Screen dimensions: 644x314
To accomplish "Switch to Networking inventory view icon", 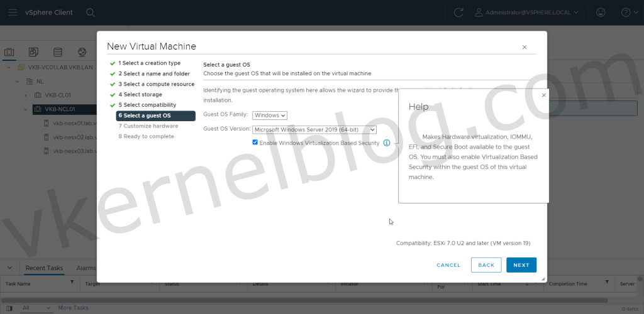I will [82, 53].
